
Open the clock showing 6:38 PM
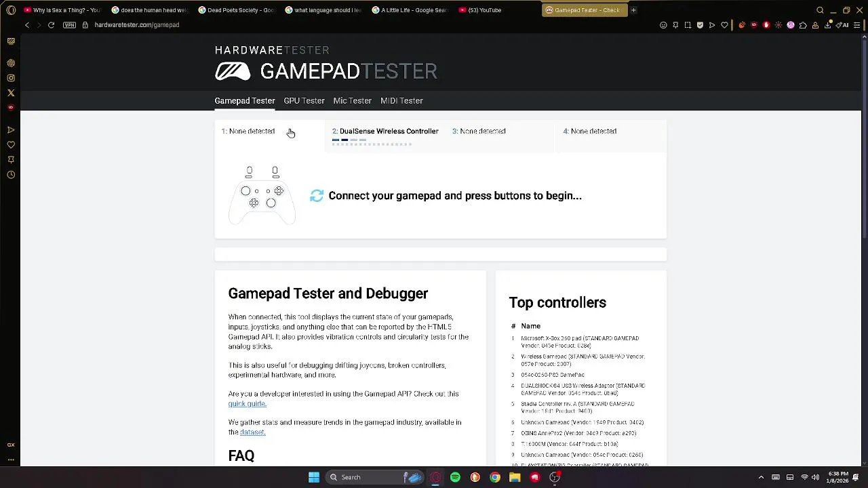point(838,477)
